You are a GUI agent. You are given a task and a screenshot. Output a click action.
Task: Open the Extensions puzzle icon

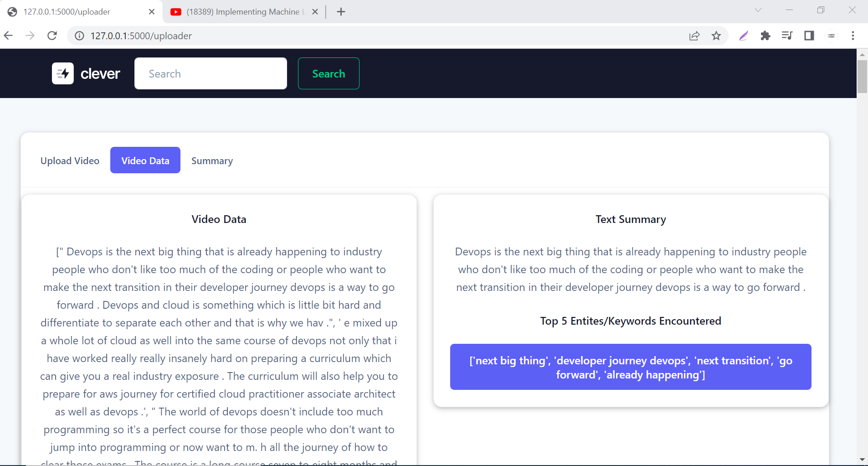(765, 36)
